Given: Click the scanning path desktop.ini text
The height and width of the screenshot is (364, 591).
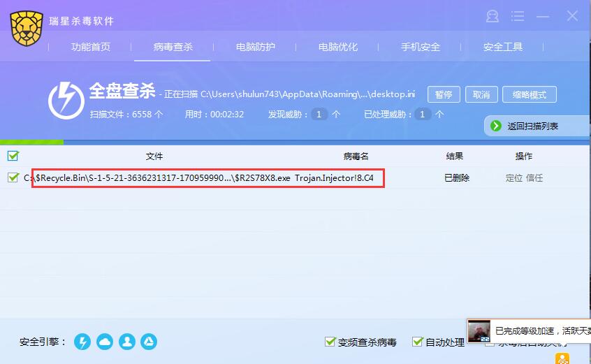Looking at the screenshot, I should tap(289, 94).
